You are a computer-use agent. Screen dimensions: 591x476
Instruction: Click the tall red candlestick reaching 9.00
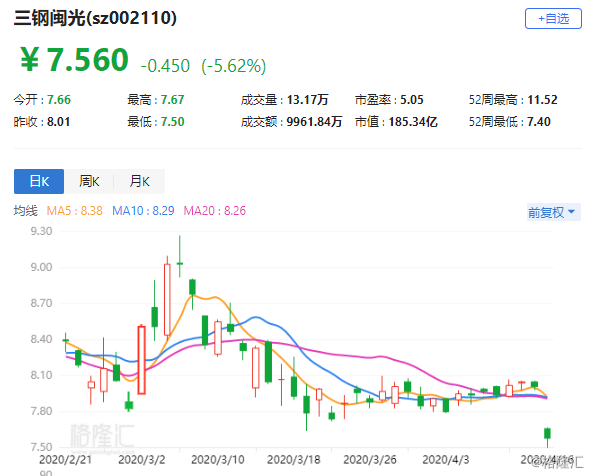pos(167,299)
